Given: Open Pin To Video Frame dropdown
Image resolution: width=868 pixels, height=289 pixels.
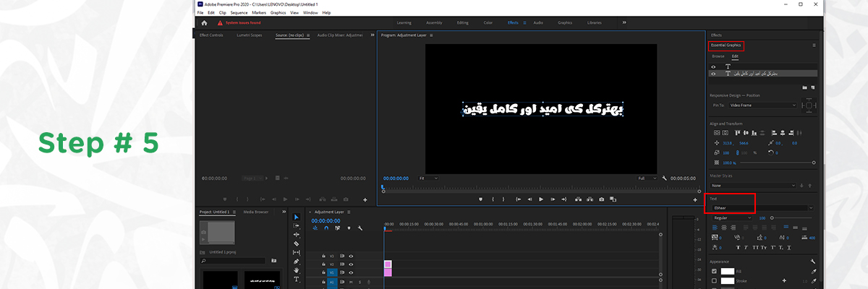Looking at the screenshot, I should [762, 105].
